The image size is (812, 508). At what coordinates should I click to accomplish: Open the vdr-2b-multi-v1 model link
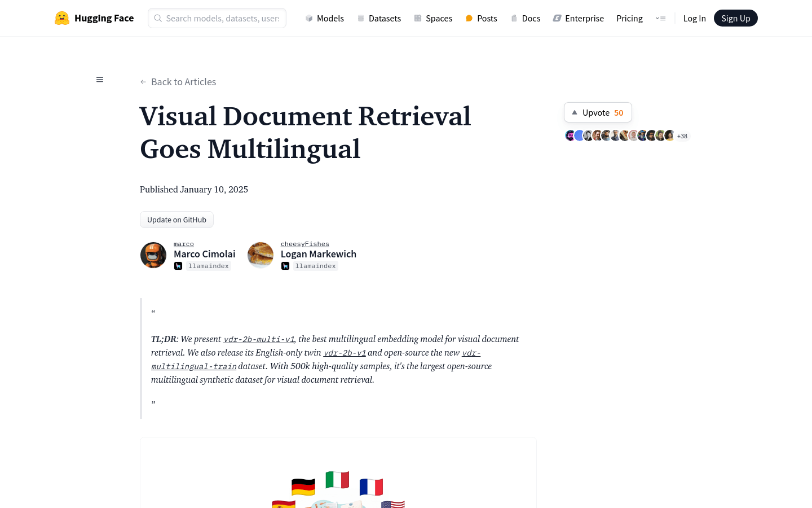(259, 339)
